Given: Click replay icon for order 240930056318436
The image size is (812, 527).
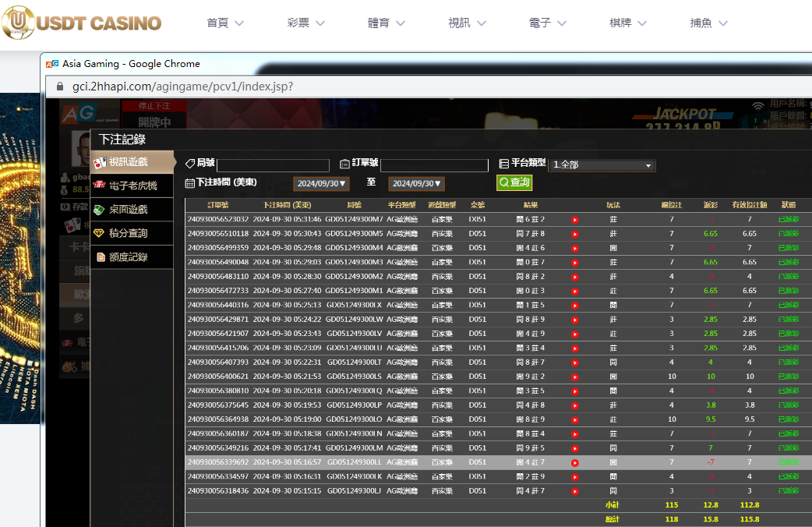Looking at the screenshot, I should tap(575, 491).
